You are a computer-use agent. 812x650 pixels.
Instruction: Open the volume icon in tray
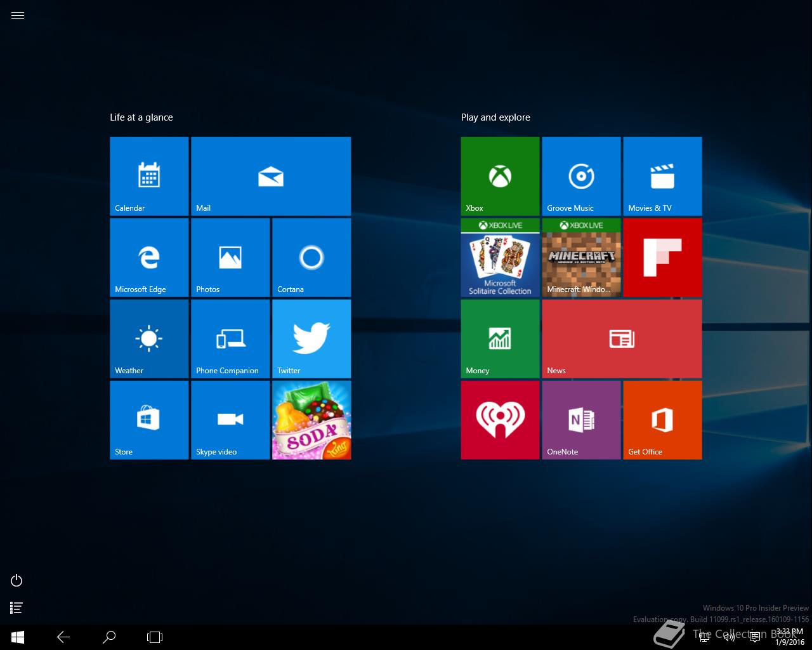point(730,637)
